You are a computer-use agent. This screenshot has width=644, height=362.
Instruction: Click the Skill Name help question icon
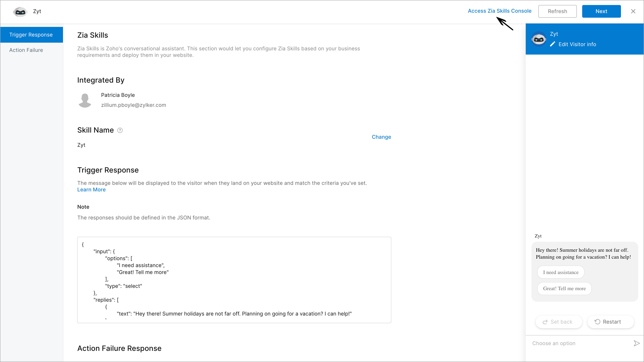(120, 130)
